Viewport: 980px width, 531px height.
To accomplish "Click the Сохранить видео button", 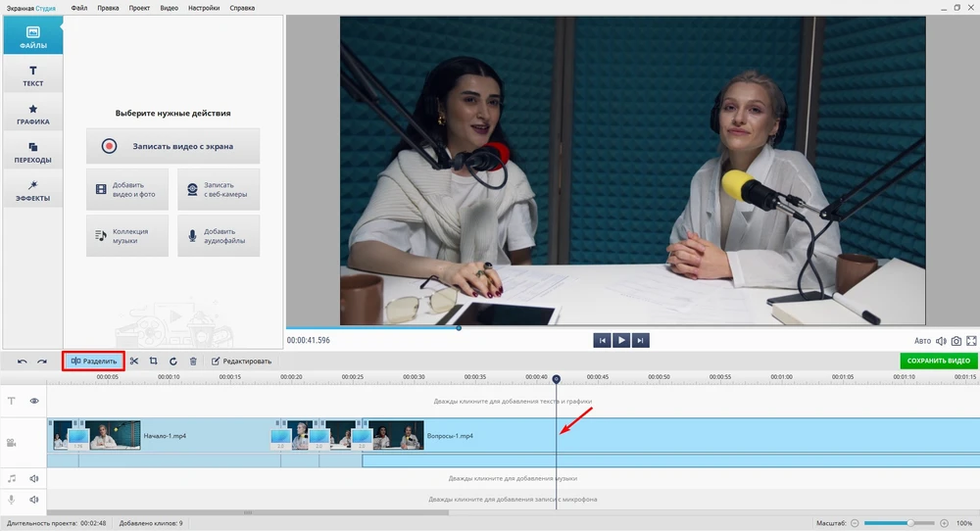I will point(939,362).
